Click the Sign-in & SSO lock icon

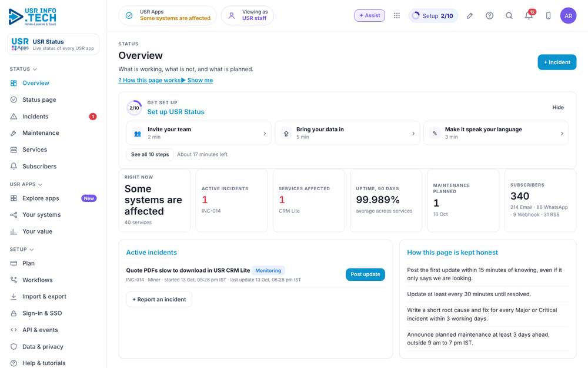point(14,313)
